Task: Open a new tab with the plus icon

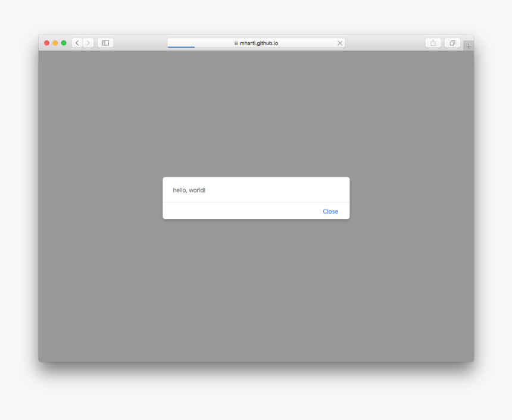Action: point(469,45)
